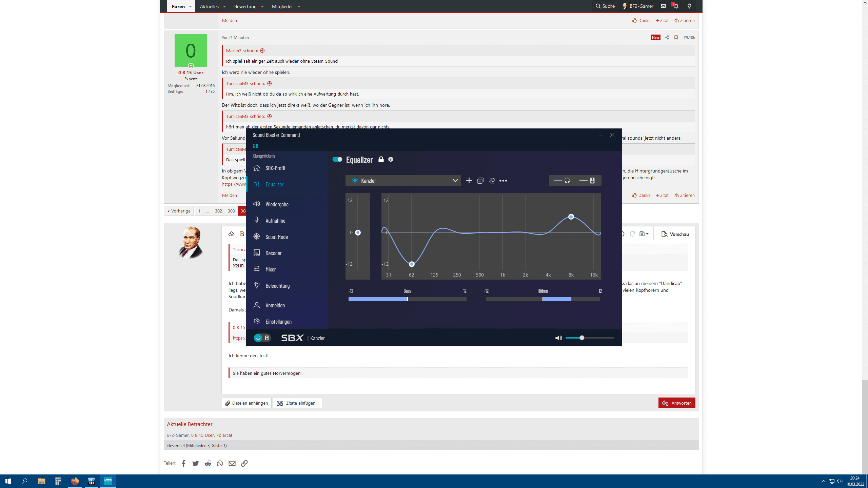Image resolution: width=868 pixels, height=488 pixels.
Task: Open notifications bell icon
Action: tap(676, 6)
